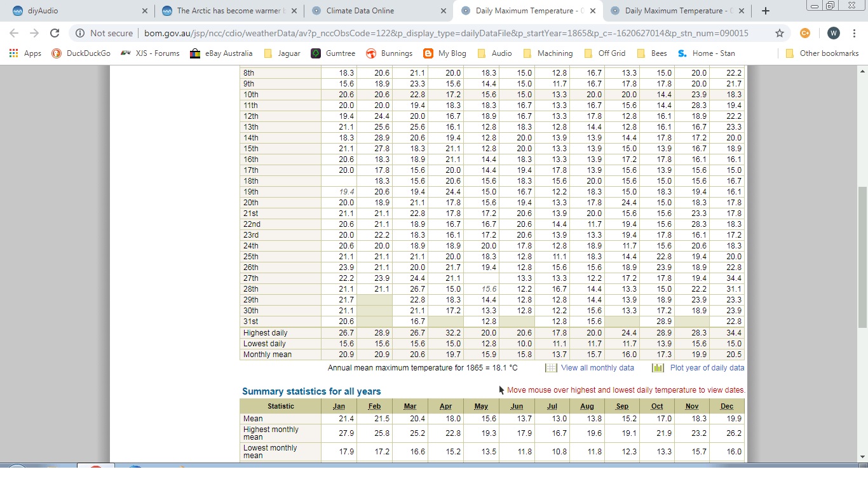Click the 31st day row label
This screenshot has height=488, width=868.
(x=250, y=322)
